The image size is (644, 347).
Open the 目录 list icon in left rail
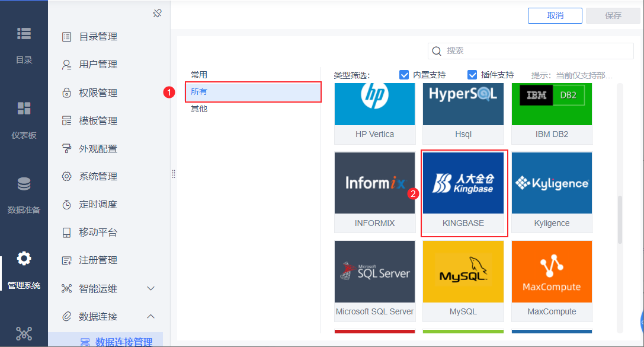(x=24, y=34)
